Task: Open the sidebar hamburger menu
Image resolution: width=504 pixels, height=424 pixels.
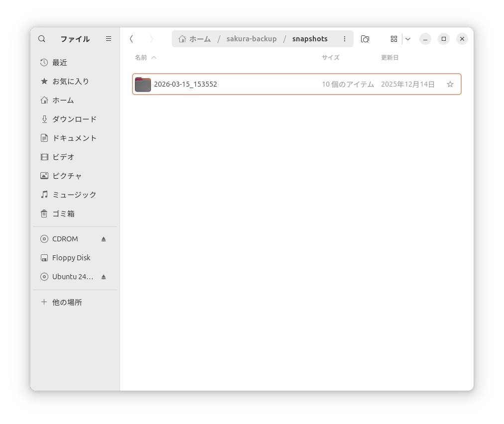Action: coord(109,39)
